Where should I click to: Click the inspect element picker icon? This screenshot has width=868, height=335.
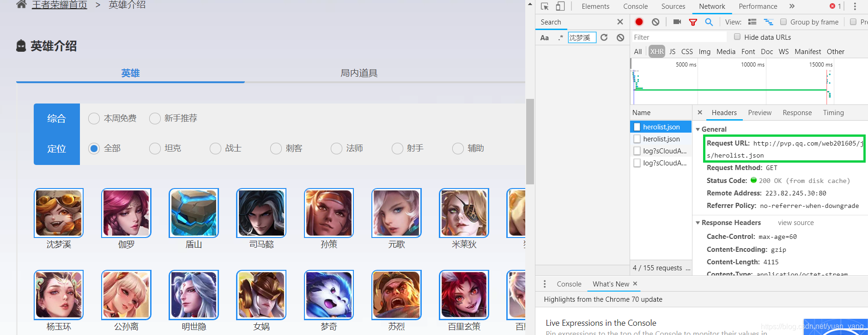tap(545, 6)
